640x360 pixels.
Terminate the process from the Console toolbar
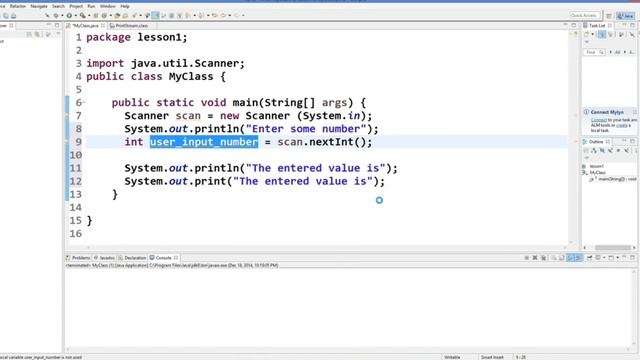tap(527, 258)
